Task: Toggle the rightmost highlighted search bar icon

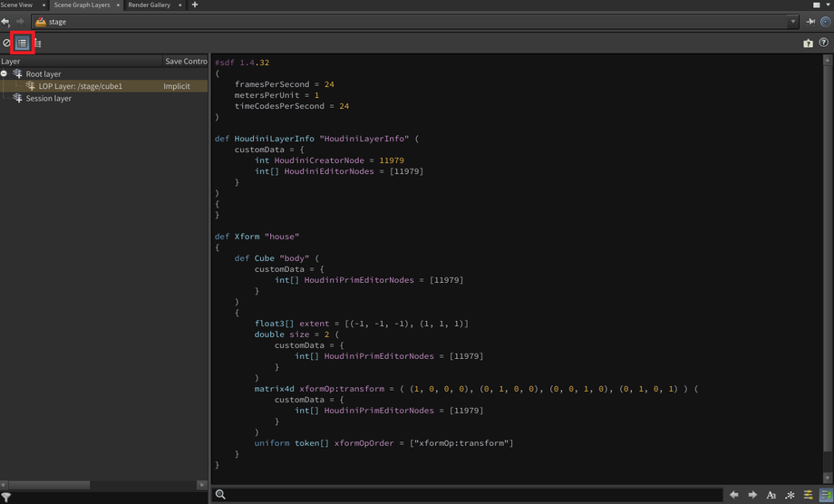Action: pyautogui.click(x=825, y=495)
